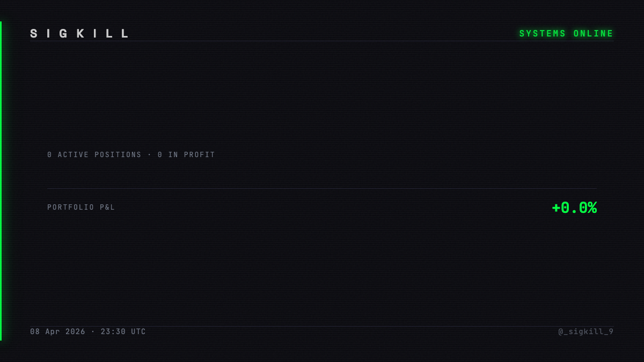
Task: Click the footer divider line above the date
Action: [322, 326]
